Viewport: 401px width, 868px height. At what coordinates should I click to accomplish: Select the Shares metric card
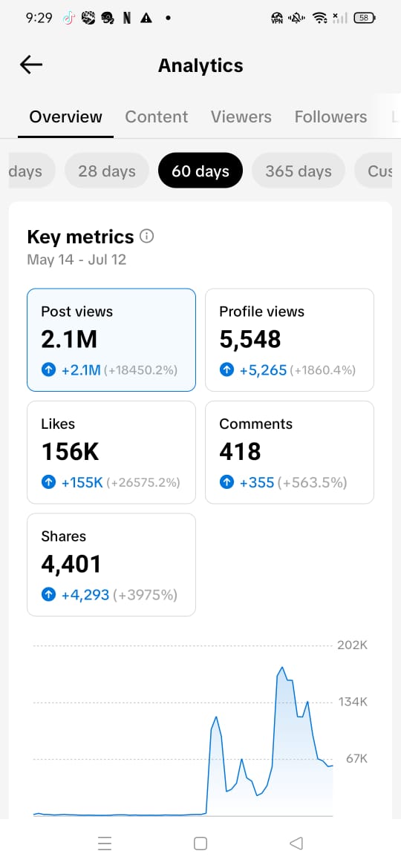(x=111, y=565)
